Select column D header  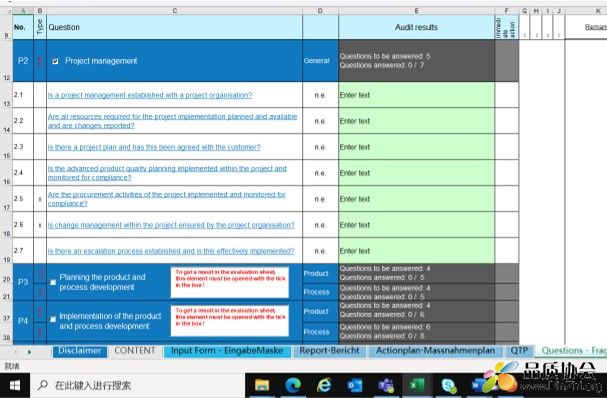point(320,11)
